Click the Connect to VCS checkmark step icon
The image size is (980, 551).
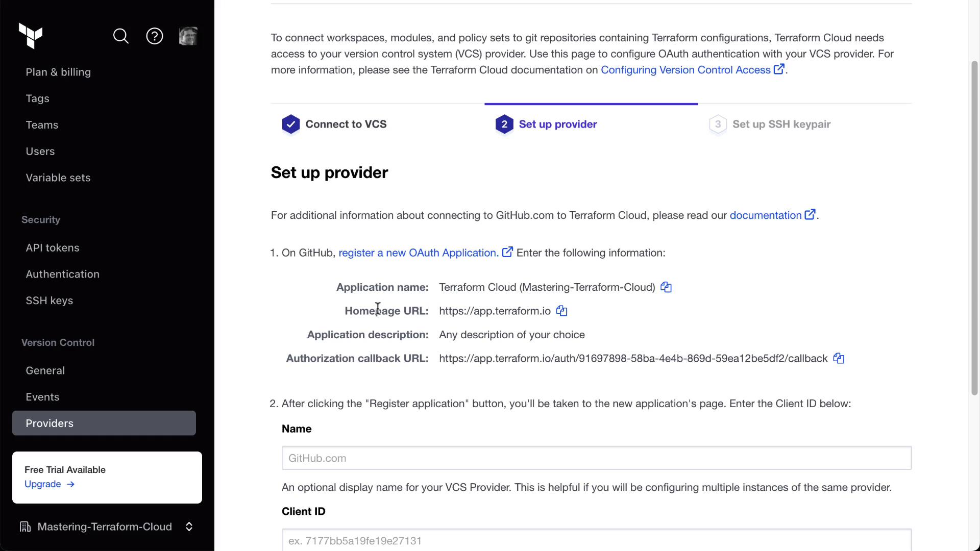pos(291,124)
